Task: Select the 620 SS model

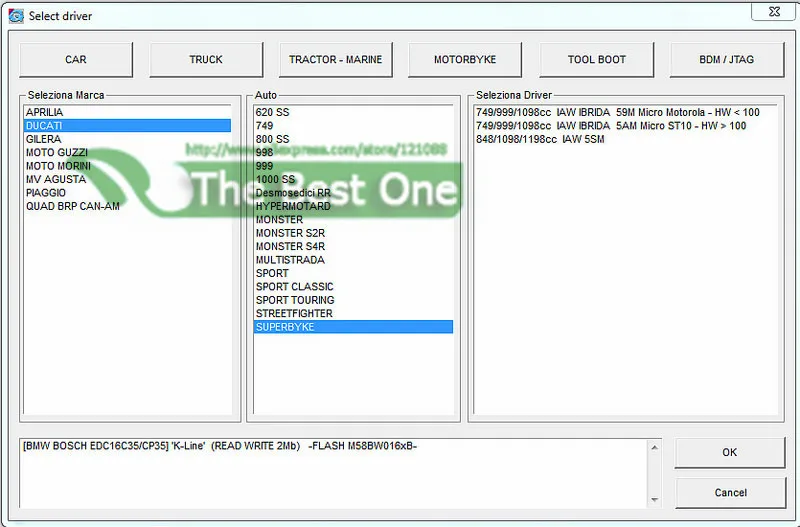Action: tap(353, 112)
